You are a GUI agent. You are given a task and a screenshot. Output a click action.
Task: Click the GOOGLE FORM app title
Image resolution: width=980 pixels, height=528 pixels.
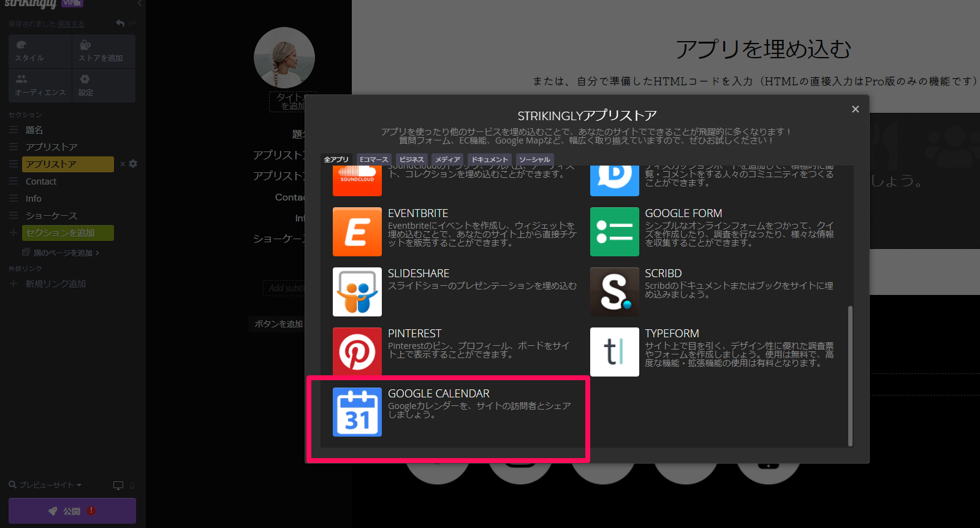pos(683,213)
